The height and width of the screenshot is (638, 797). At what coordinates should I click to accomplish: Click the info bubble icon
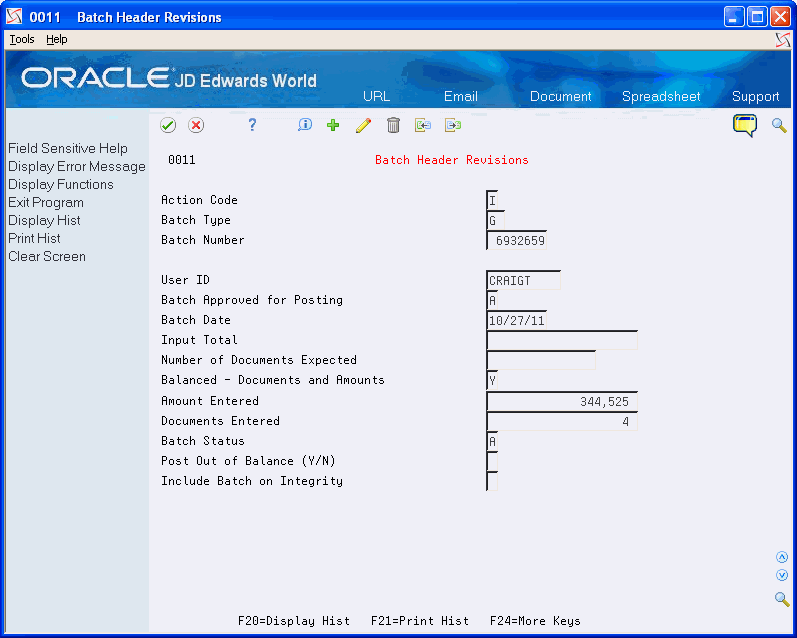(305, 125)
